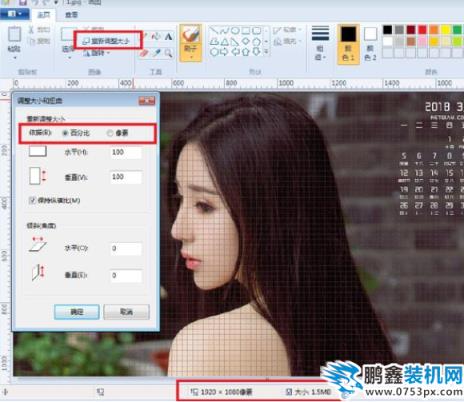Switch to the View (查看) ribbon tab
The image size is (464, 402).
(x=71, y=15)
